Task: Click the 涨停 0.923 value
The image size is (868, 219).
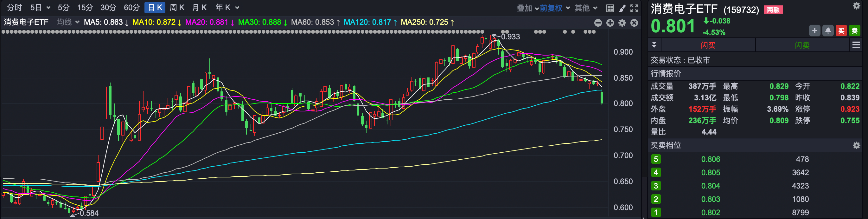Action: 850,109
